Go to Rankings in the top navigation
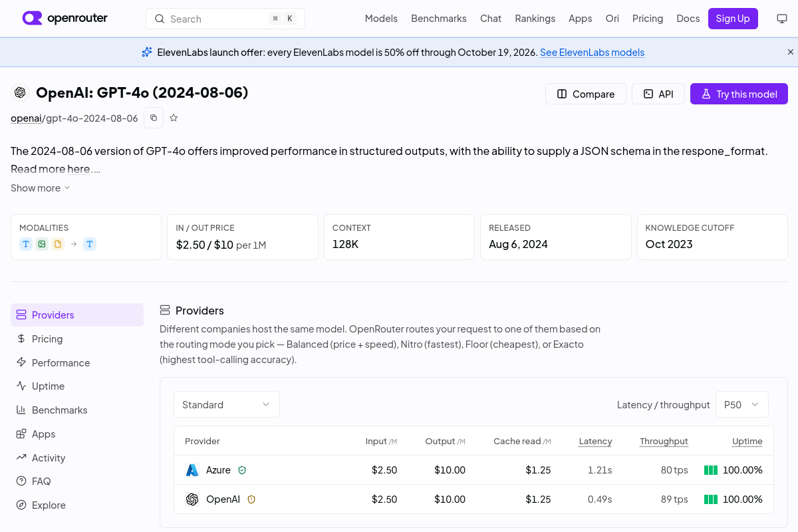 pos(535,19)
